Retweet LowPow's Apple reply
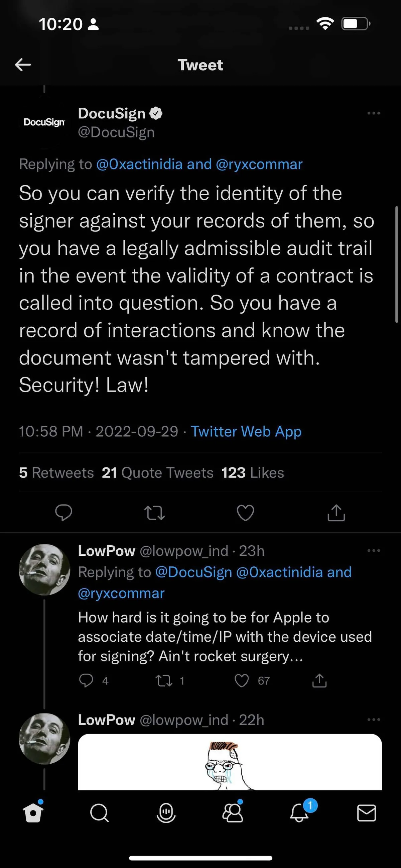This screenshot has width=401, height=868. pos(164,681)
